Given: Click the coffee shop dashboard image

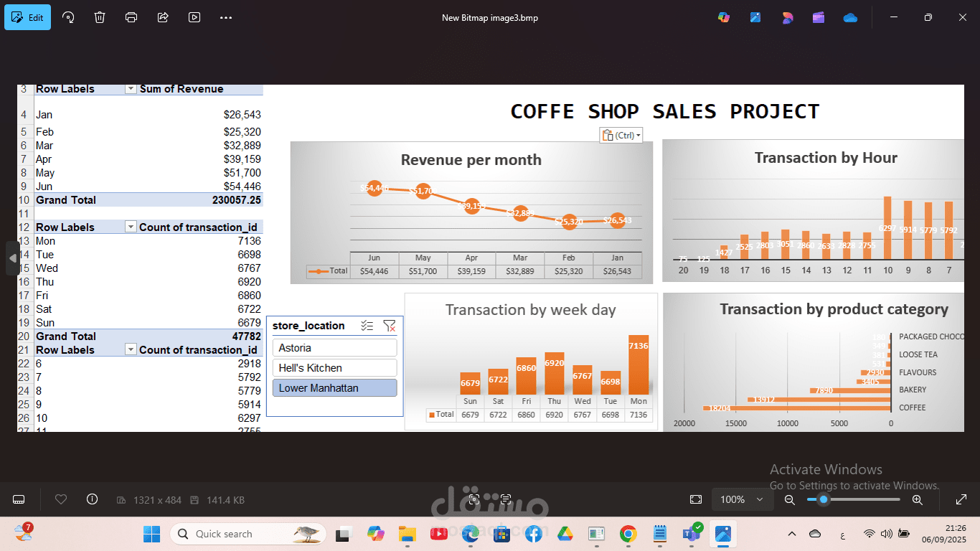Looking at the screenshot, I should (x=490, y=258).
